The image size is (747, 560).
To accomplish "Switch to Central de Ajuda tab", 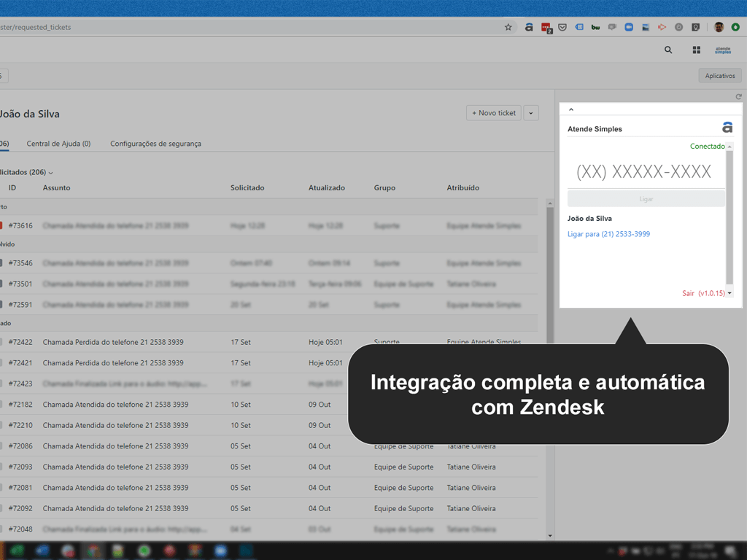I will (x=58, y=144).
